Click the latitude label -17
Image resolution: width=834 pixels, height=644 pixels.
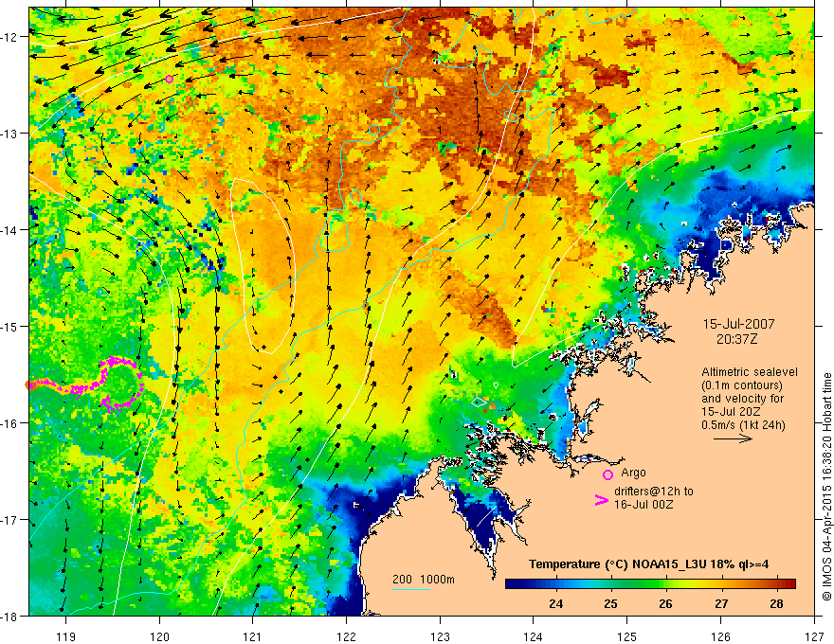click(x=10, y=520)
